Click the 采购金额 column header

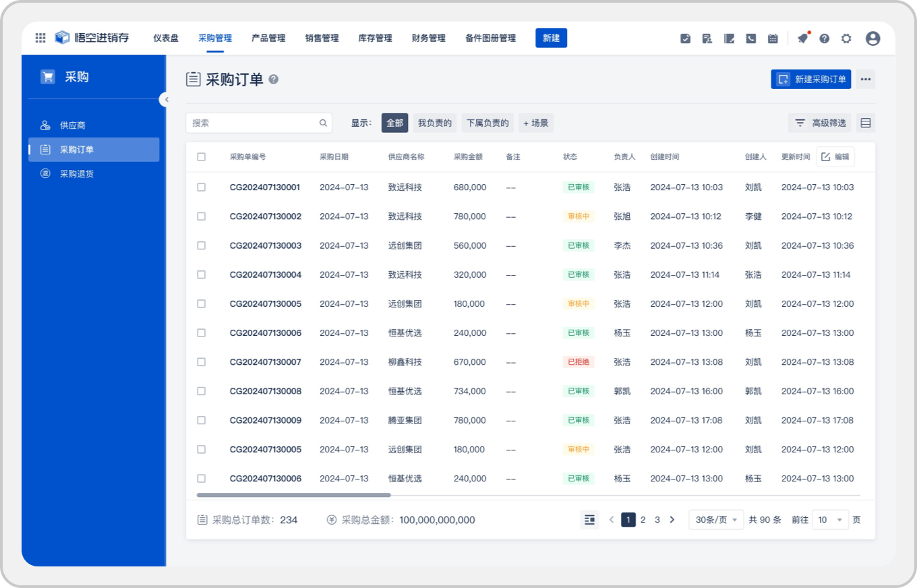(468, 156)
